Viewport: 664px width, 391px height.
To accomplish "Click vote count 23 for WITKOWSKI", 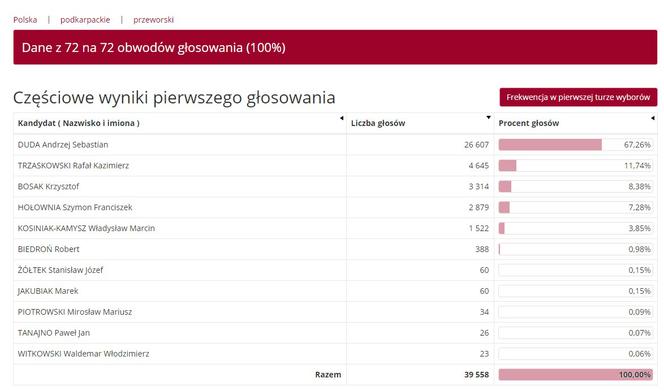I will coord(484,354).
